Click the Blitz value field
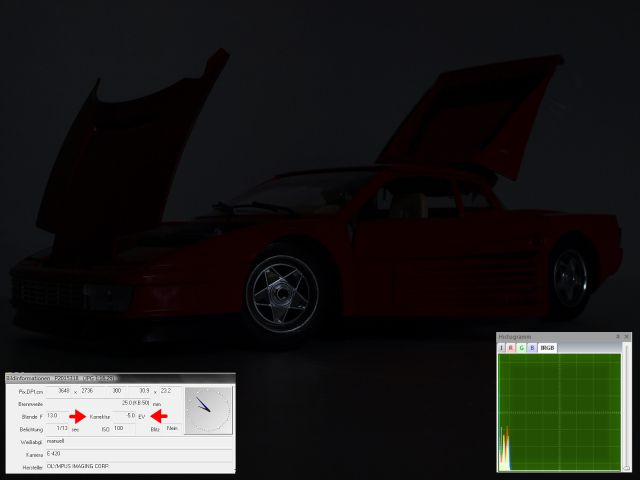This screenshot has height=480, width=640. [x=173, y=428]
